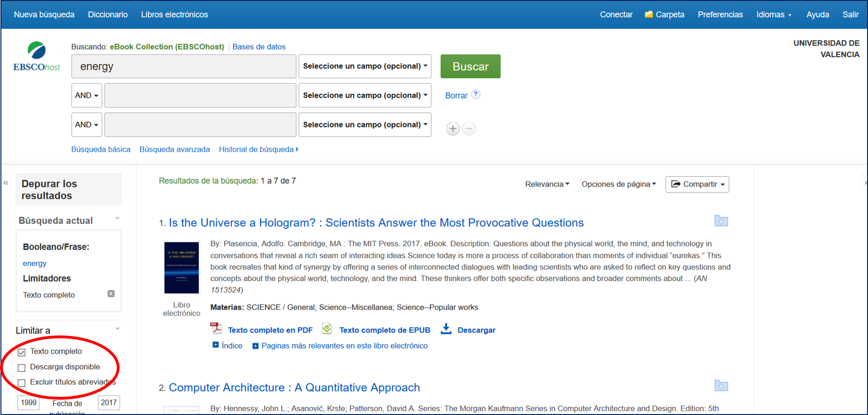The width and height of the screenshot is (868, 415).
Task: Open the Idiomas language menu
Action: (774, 14)
